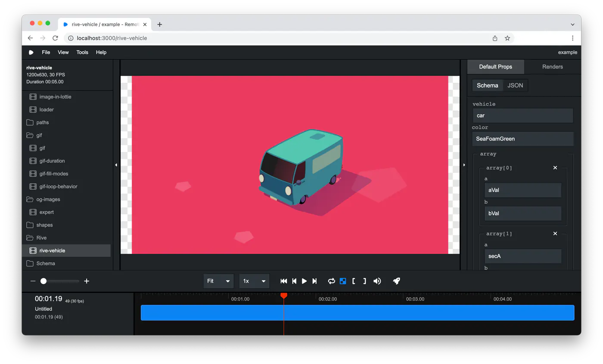The height and width of the screenshot is (364, 603).
Task: Switch the props editor to JSON mode
Action: [x=515, y=85]
